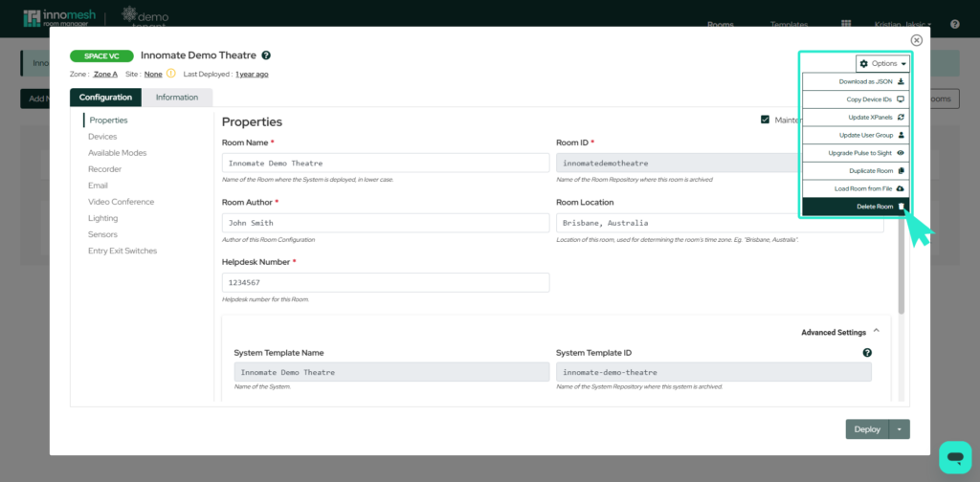
Task: Open Email section in sidebar
Action: click(99, 186)
